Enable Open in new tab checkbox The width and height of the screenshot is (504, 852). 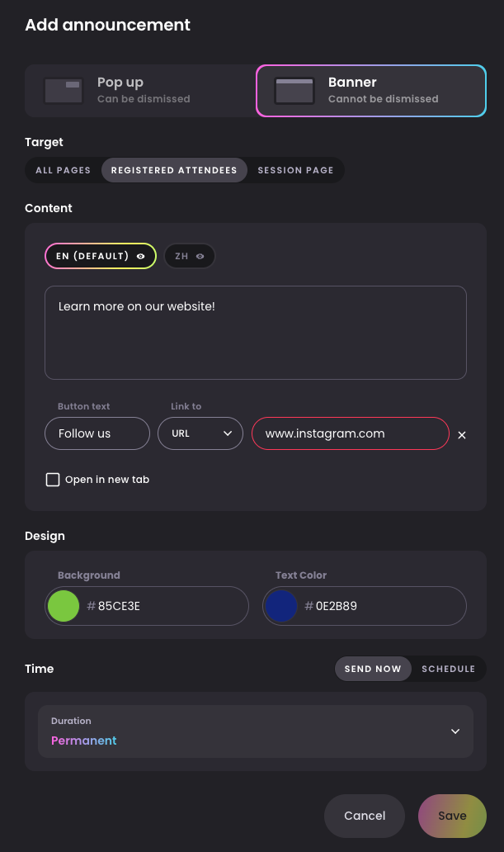pos(53,479)
